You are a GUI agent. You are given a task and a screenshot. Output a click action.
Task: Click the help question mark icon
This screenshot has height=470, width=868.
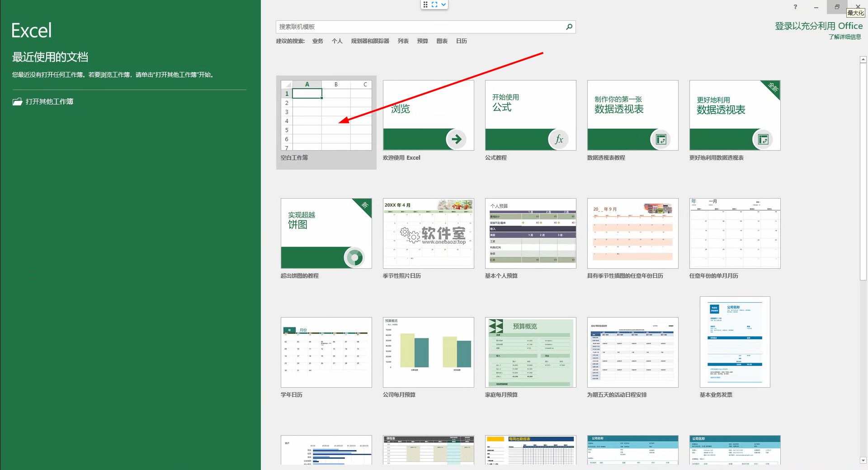pos(795,7)
